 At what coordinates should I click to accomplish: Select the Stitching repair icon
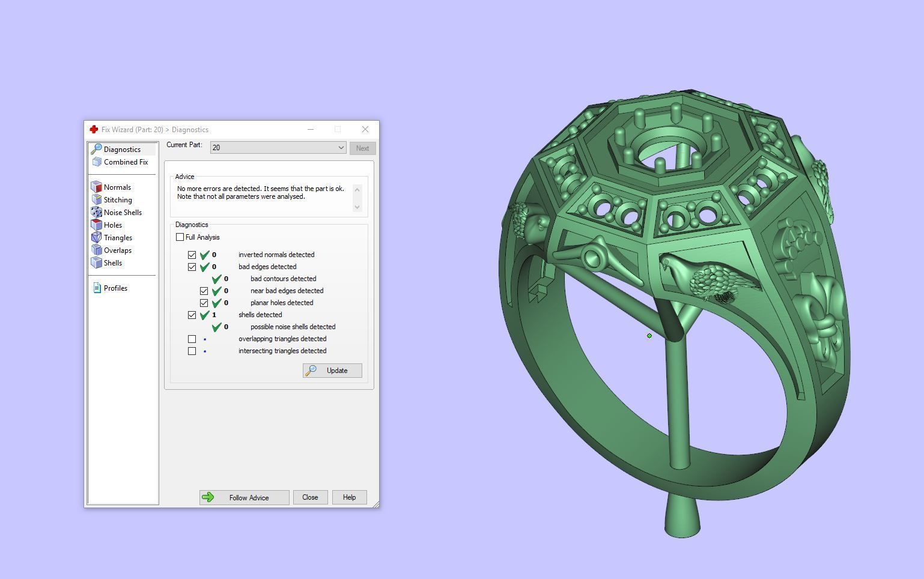coord(97,200)
